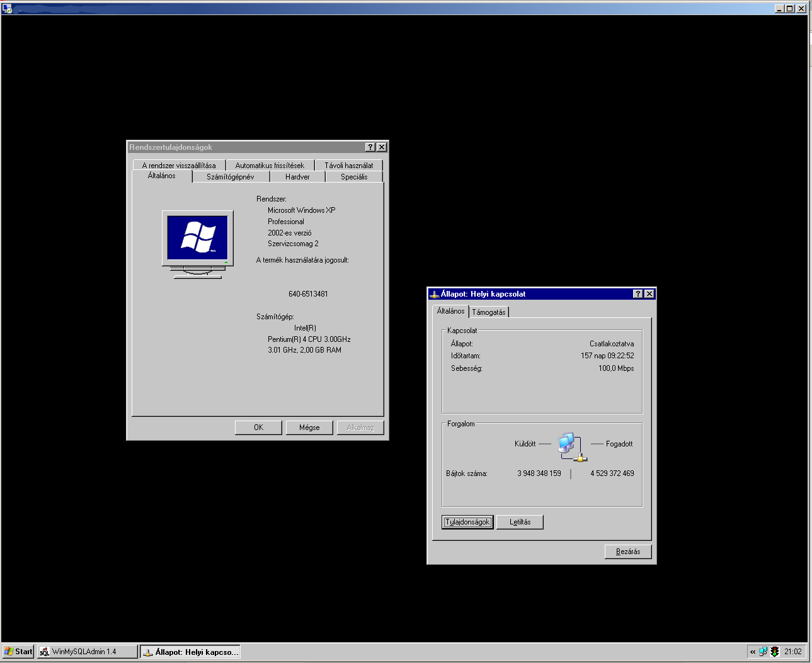Close the Rendszertulajdonságok dialog
Viewport: 812px width, 663px height.
[x=382, y=147]
